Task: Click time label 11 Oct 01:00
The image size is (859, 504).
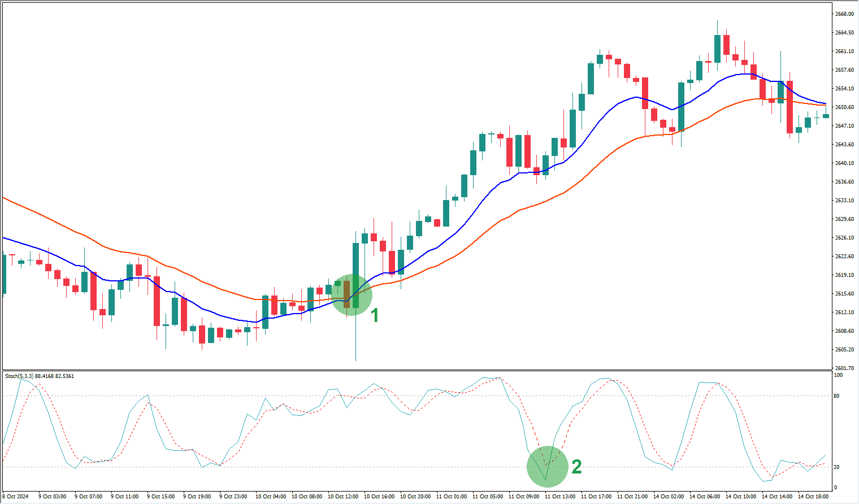Action: coord(452,497)
